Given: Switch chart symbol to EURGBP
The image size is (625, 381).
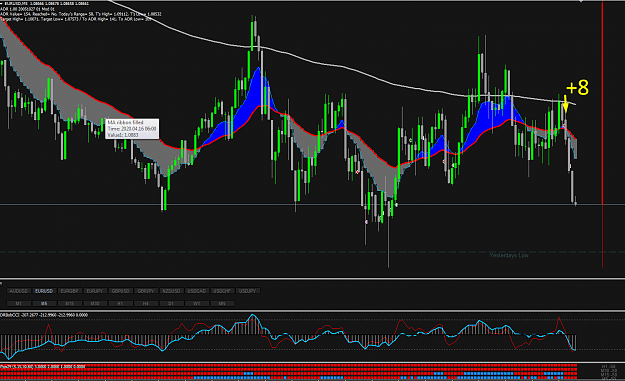Looking at the screenshot, I should tap(69, 291).
